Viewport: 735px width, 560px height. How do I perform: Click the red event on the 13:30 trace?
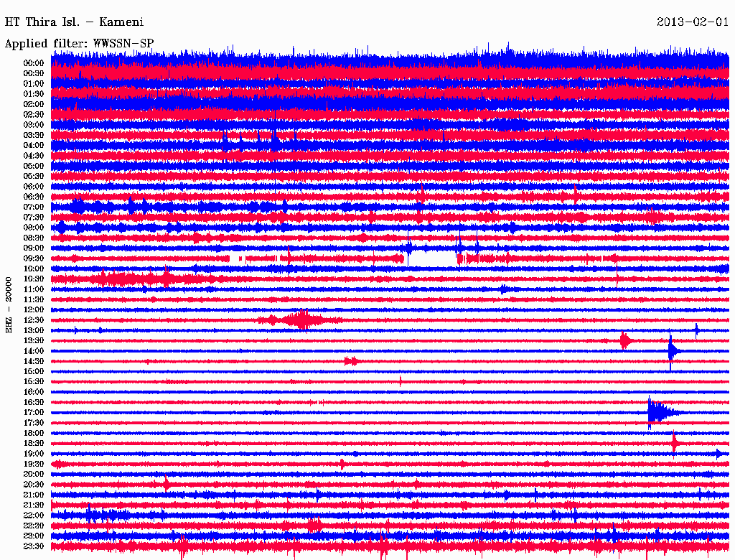[x=626, y=340]
